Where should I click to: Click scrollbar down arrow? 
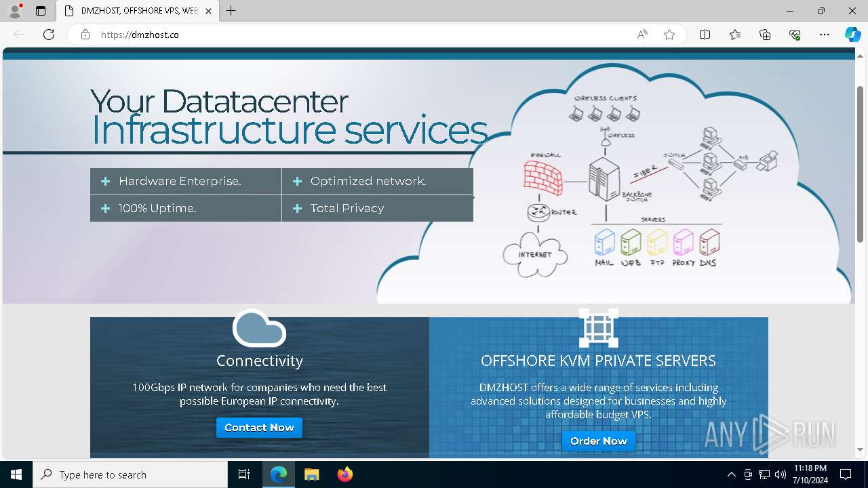(x=860, y=450)
